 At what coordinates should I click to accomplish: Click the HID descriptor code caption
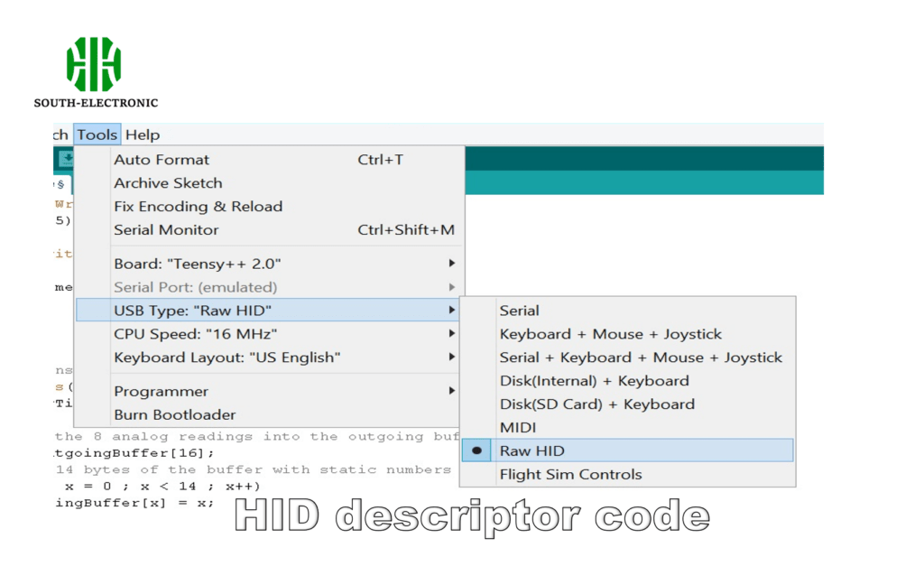pos(470,516)
